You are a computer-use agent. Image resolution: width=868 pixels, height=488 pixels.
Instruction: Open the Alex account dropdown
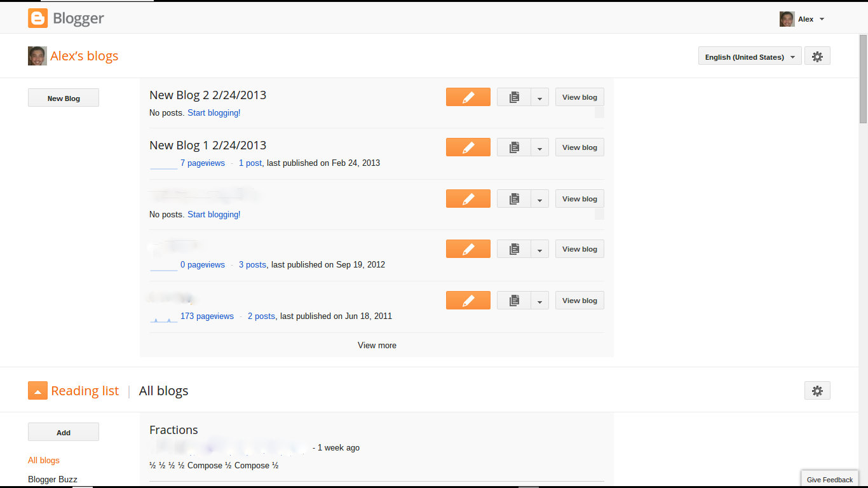tap(808, 18)
